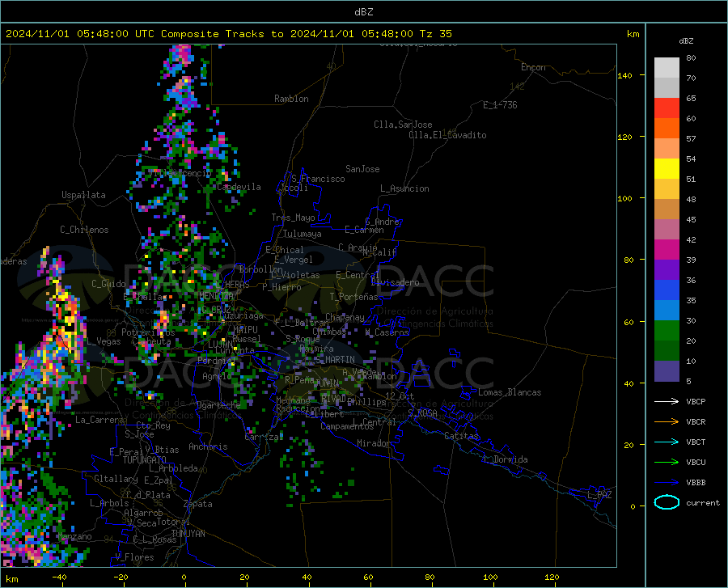Click the 'VBCP' legend label
Screen dimensions: 728x588
click(696, 401)
